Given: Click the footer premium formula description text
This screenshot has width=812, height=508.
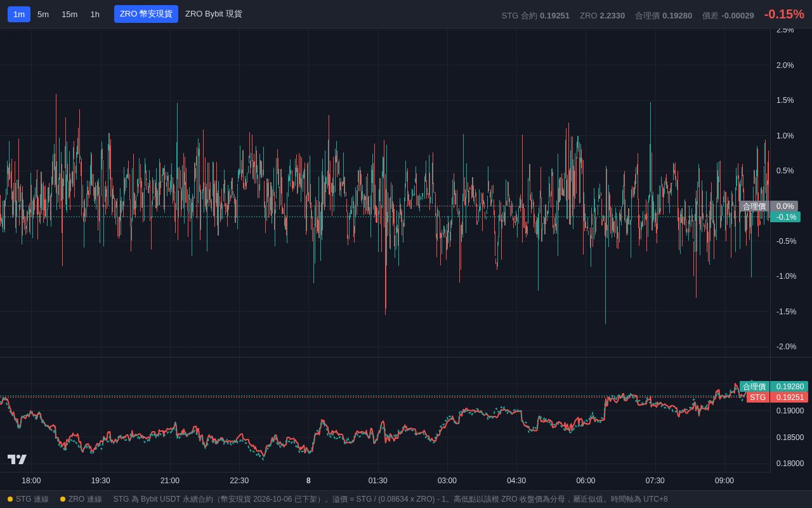Looking at the screenshot, I should pyautogui.click(x=390, y=499).
